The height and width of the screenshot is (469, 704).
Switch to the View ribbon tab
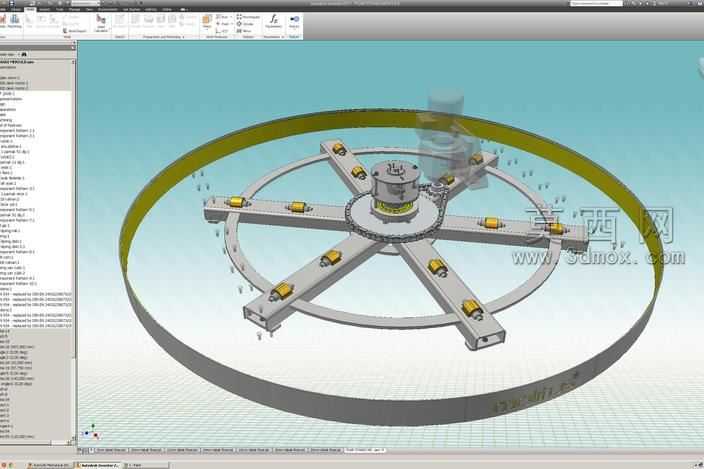point(89,9)
